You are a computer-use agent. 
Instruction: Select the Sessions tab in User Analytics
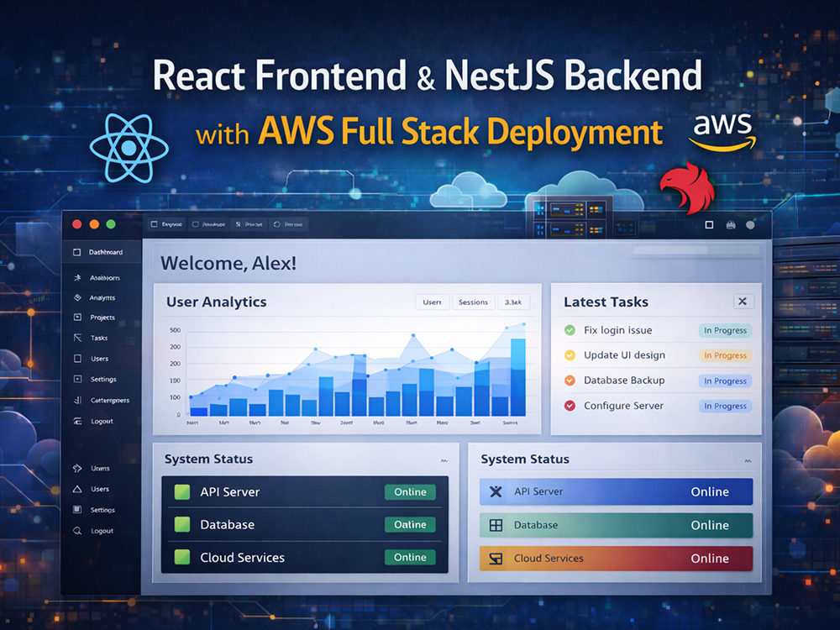[473, 302]
